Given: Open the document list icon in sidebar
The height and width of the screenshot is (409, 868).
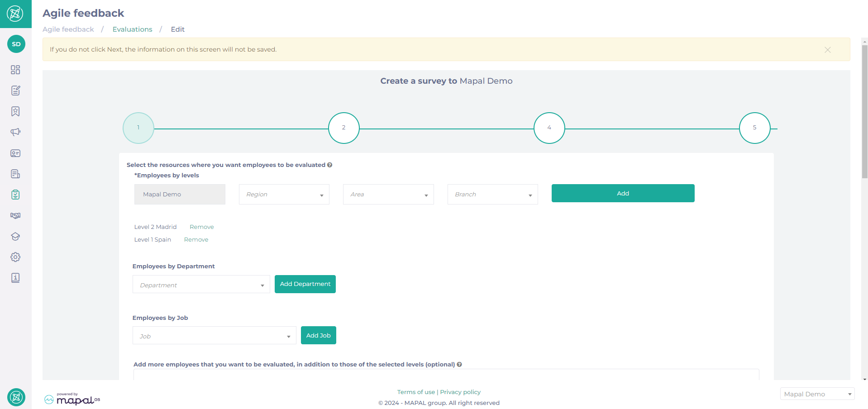Looking at the screenshot, I should tap(15, 174).
